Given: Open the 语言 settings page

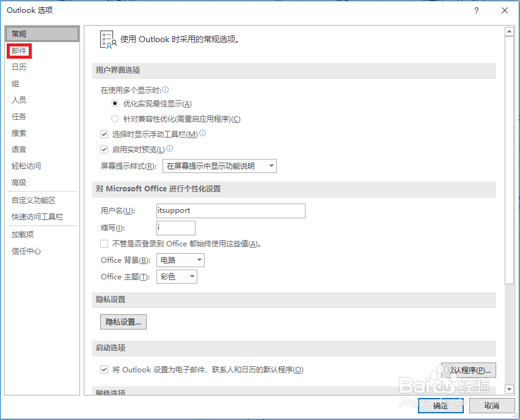Looking at the screenshot, I should point(19,150).
